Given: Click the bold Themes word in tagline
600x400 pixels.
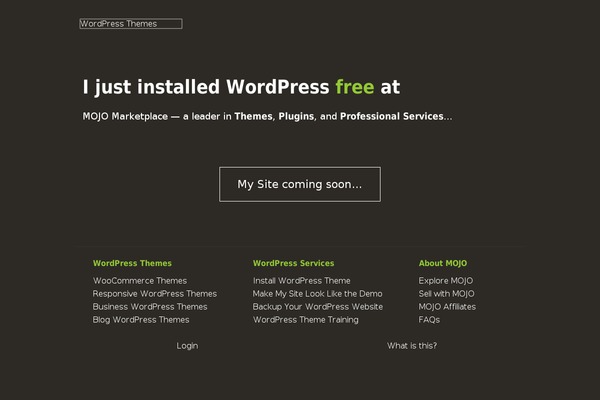Looking at the screenshot, I should point(253,116).
